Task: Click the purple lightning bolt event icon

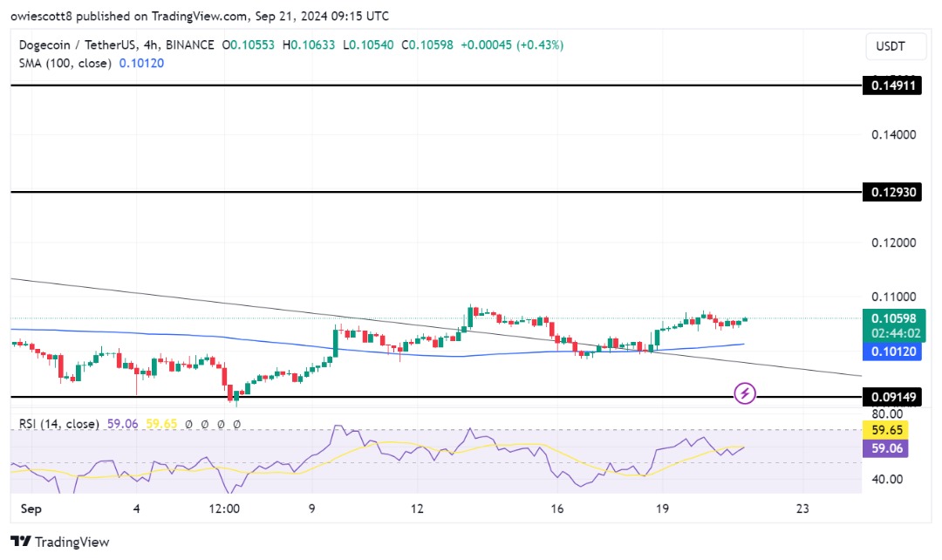Action: pyautogui.click(x=745, y=393)
